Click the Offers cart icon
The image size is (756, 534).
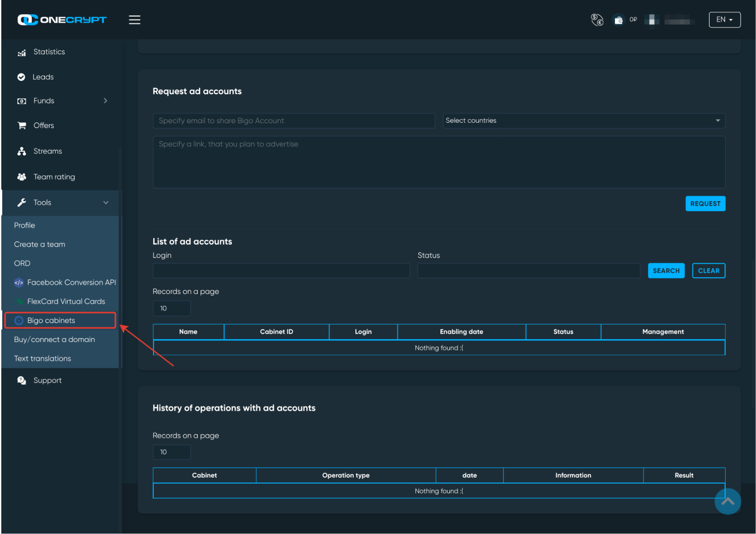22,126
